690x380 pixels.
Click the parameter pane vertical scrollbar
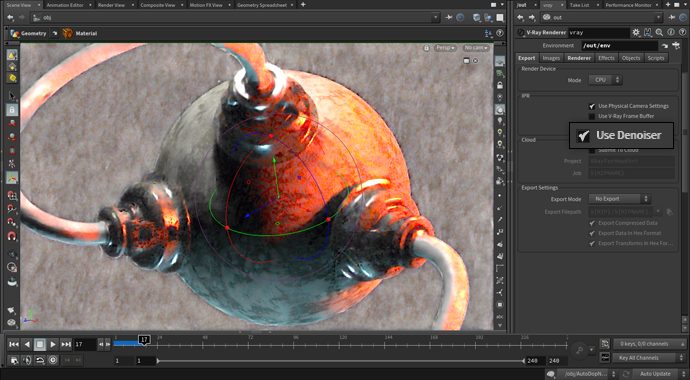point(684,132)
